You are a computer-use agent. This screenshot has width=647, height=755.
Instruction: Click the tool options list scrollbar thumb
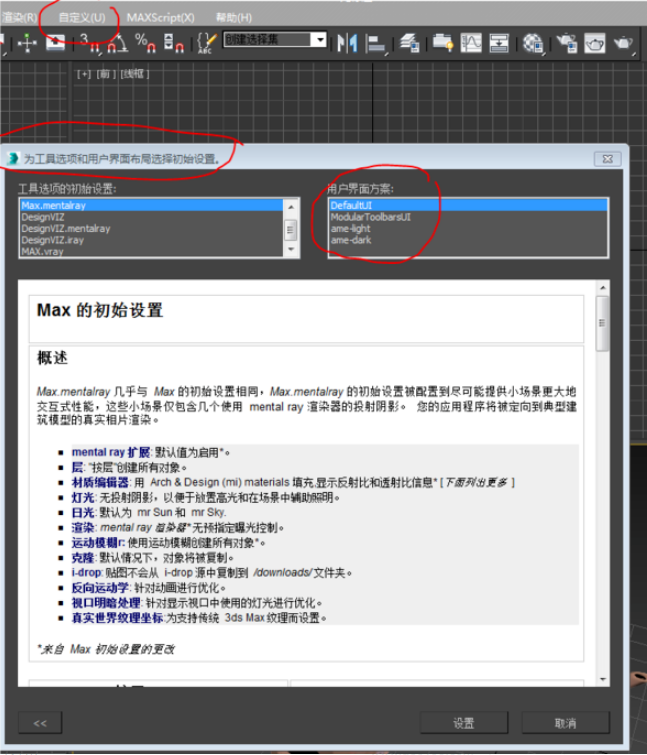point(291,230)
